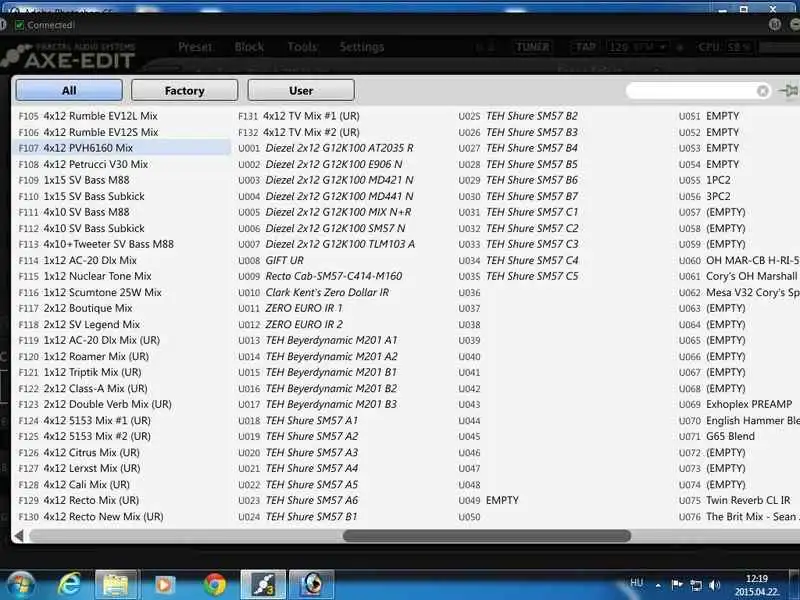Click the TUNER button
This screenshot has width=800, height=600.
point(533,47)
